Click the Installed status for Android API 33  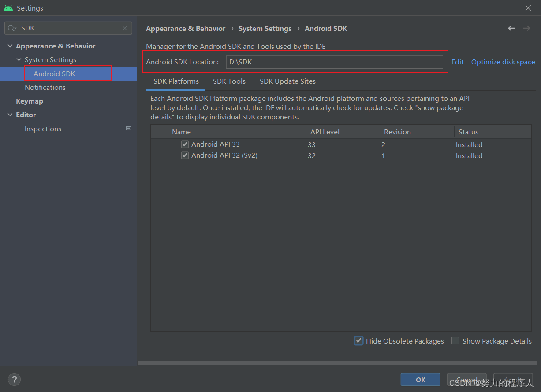pyautogui.click(x=469, y=144)
